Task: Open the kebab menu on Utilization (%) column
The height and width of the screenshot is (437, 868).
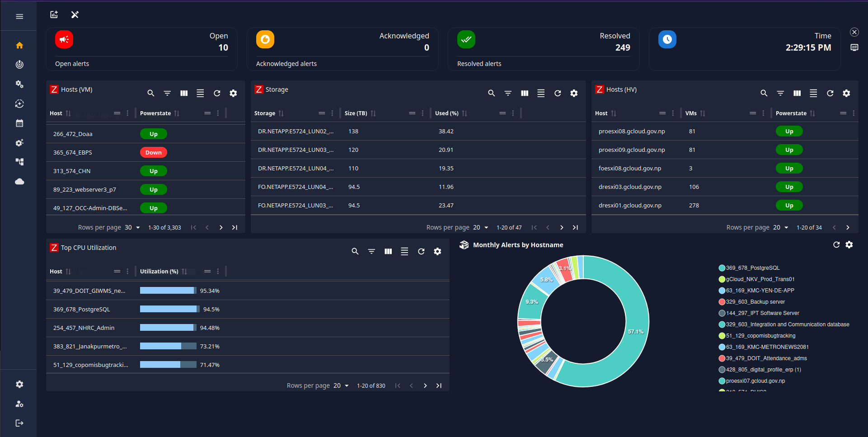Action: [218, 271]
